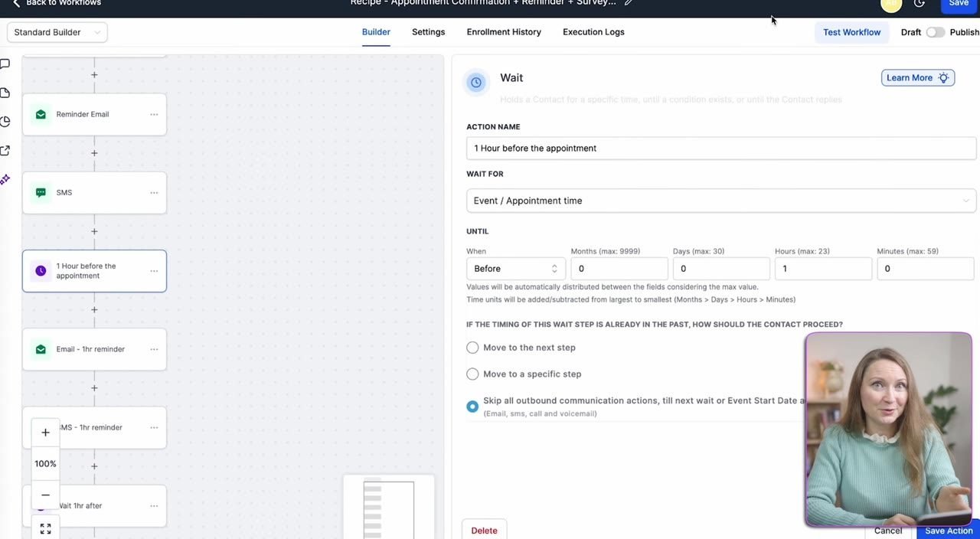Select Move to a specific step
This screenshot has height=539, width=980.
coord(472,374)
